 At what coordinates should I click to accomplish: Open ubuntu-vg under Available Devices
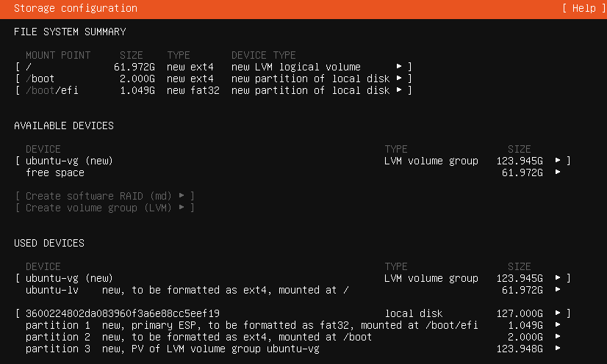(x=293, y=161)
